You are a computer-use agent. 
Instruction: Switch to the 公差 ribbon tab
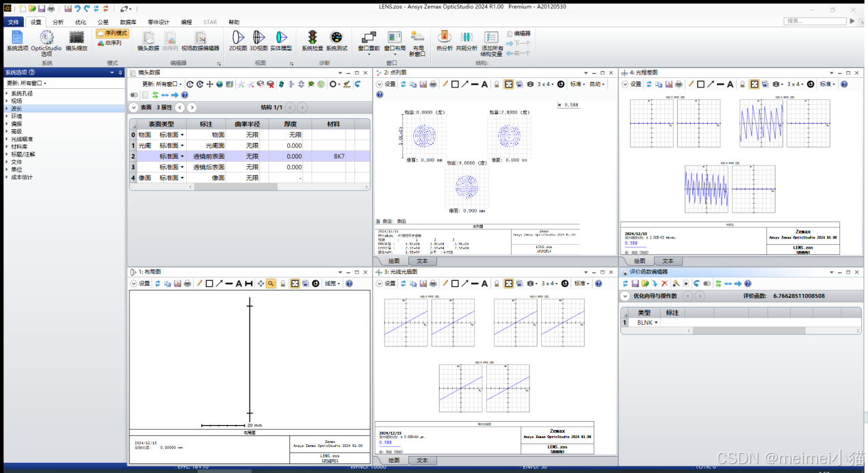[x=103, y=22]
